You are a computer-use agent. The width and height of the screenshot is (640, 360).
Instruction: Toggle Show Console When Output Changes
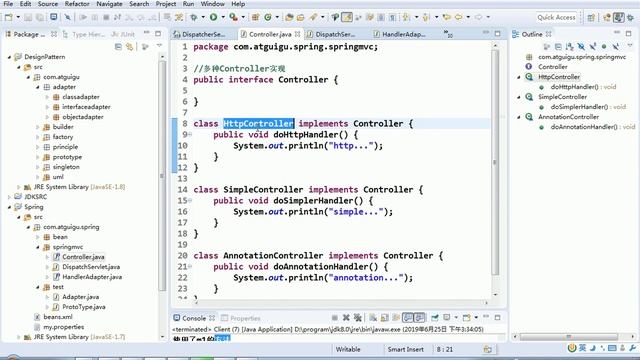pos(407,318)
